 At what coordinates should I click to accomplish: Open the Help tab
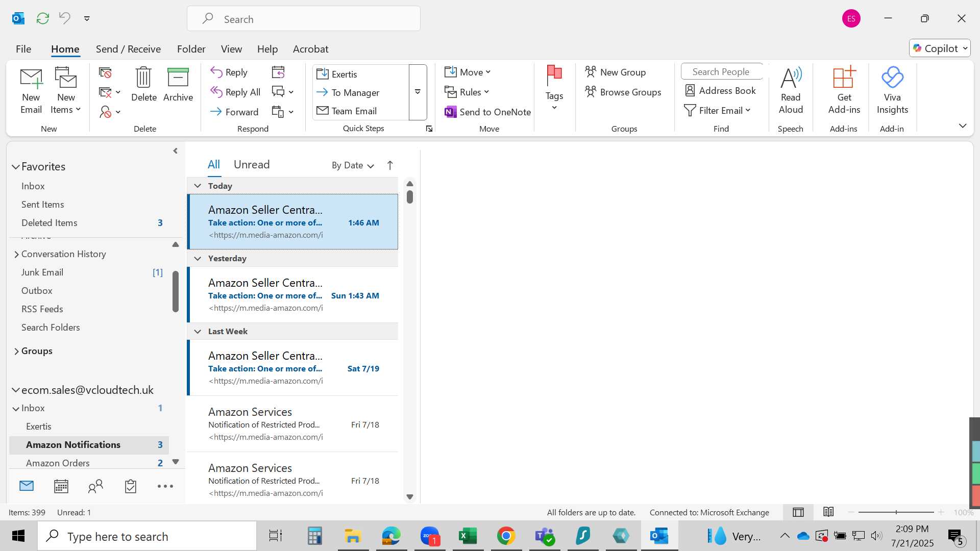[x=267, y=49]
